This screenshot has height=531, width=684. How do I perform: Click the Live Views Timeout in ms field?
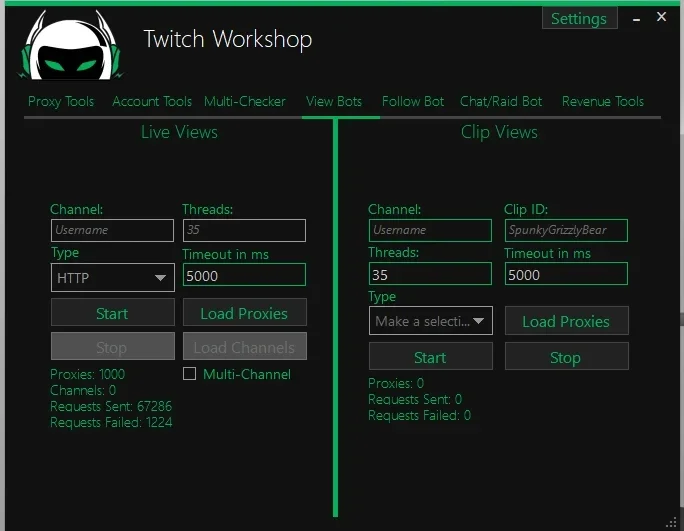[244, 275]
